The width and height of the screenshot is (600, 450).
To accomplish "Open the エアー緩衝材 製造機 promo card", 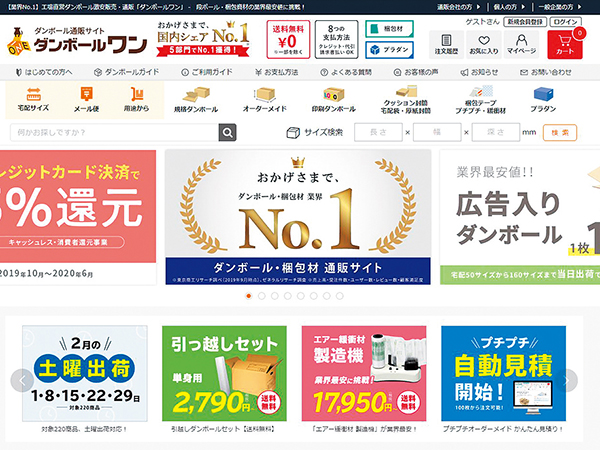I will click(364, 373).
